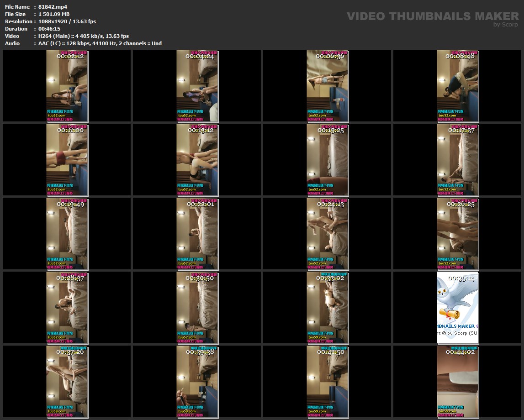
Task: Pick the thumbnail marked 00:06:36
Action: [327, 86]
